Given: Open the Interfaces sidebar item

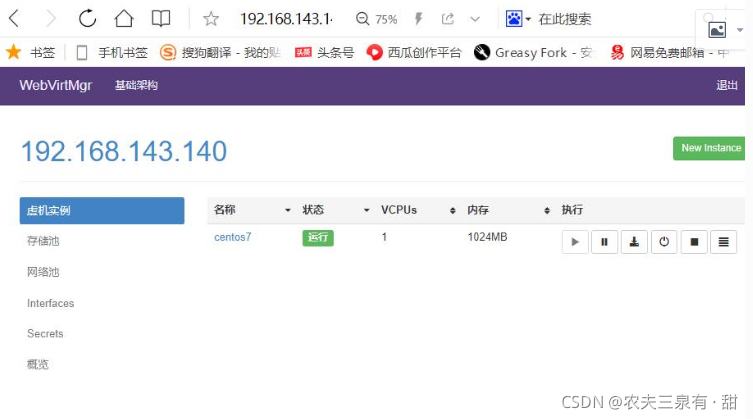Looking at the screenshot, I should (50, 303).
